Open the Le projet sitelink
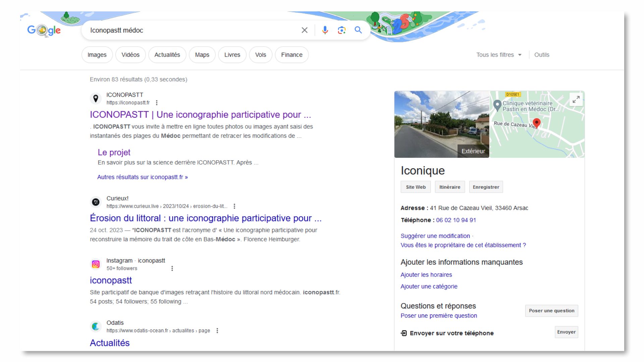The image size is (644, 362). pyautogui.click(x=114, y=153)
